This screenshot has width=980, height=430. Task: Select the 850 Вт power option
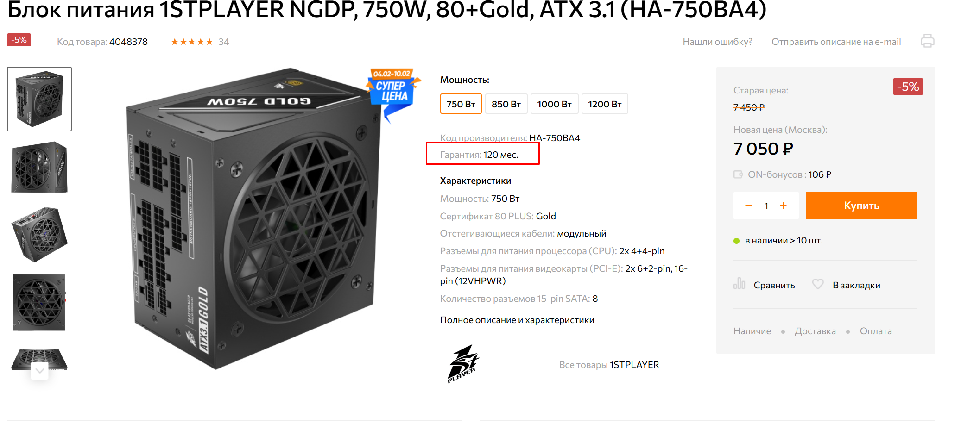506,104
